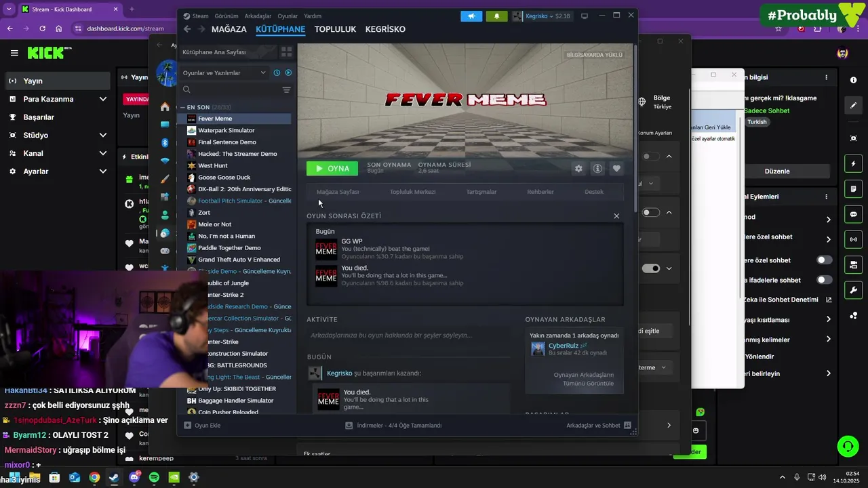
Task: Open Steam notifications bell icon
Action: pyautogui.click(x=496, y=16)
